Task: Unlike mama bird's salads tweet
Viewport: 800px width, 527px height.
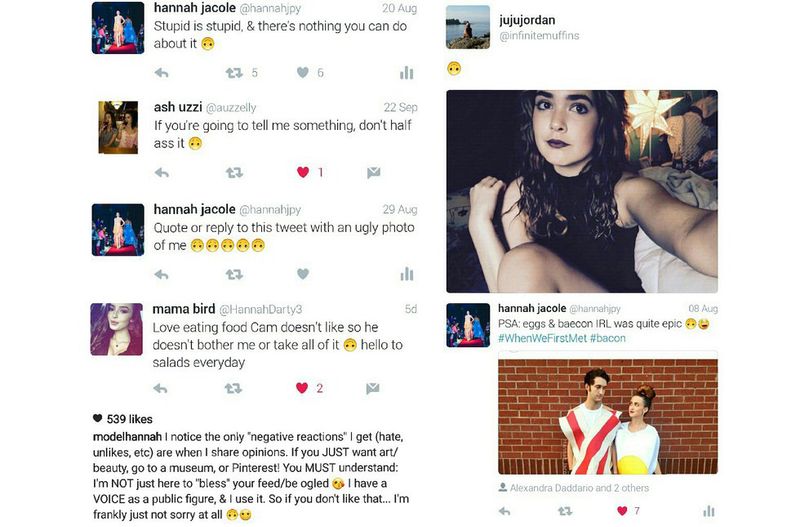Action: (x=302, y=388)
